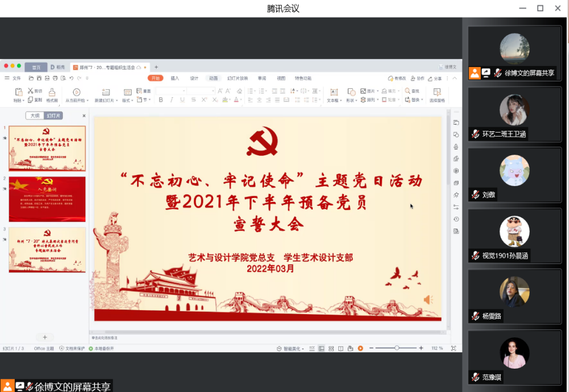569x392 pixels.
Task: Toggle bold formatting
Action: click(x=161, y=100)
